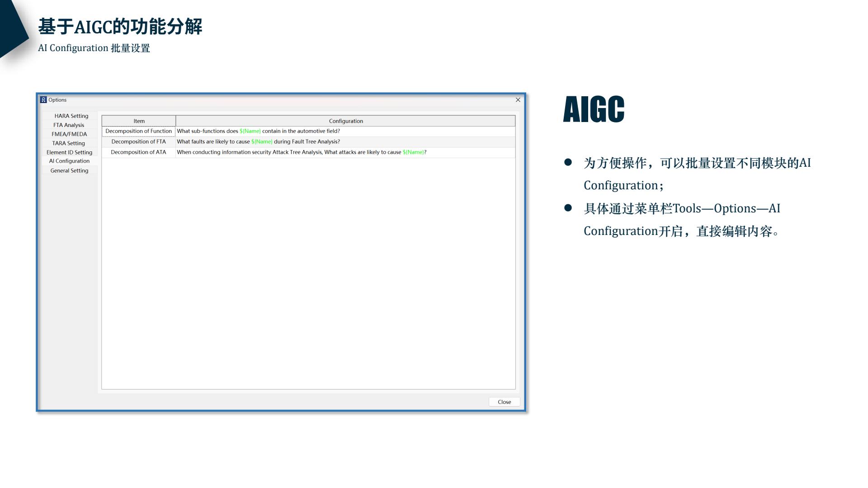Switch to FMEA/FMEDA settings
The height and width of the screenshot is (488, 868).
tap(69, 134)
